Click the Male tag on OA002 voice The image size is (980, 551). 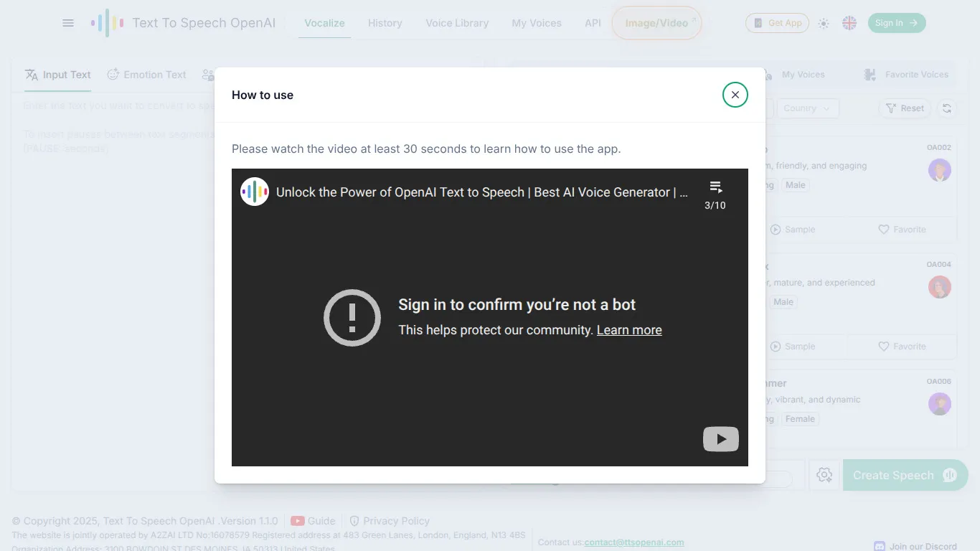[x=795, y=185]
